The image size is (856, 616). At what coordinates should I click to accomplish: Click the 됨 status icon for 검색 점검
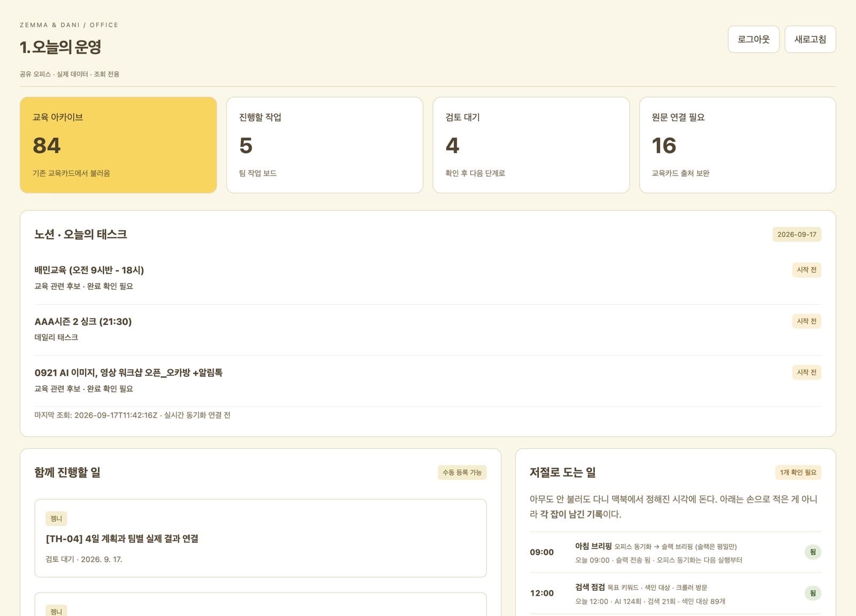click(x=813, y=593)
